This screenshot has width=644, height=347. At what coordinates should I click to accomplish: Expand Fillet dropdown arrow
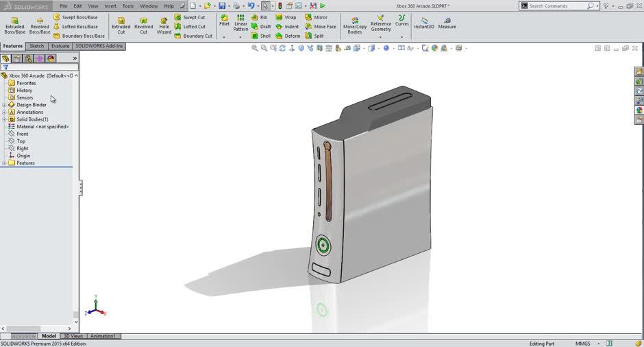coord(224,37)
